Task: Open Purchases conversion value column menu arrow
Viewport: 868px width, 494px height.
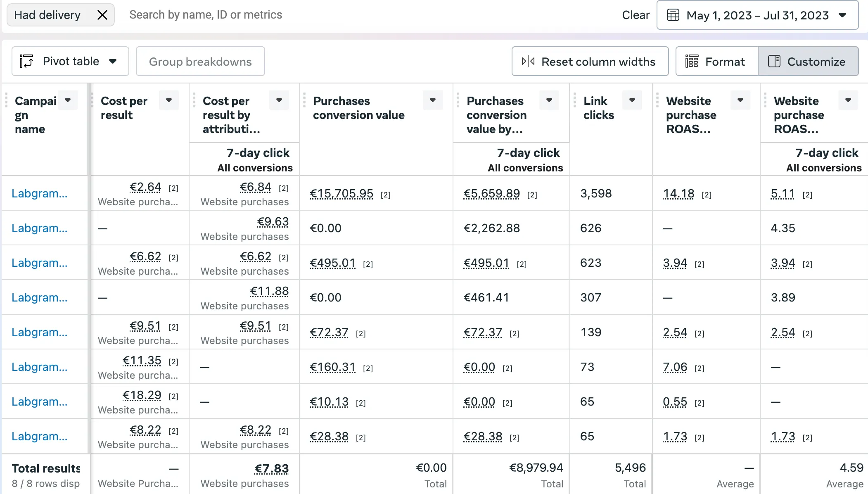Action: [x=433, y=100]
